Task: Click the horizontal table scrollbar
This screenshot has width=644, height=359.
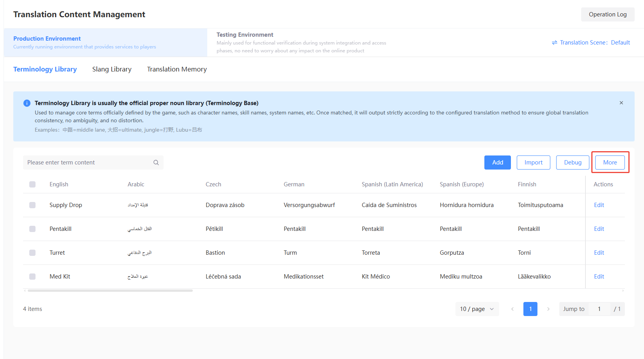Action: [x=110, y=291]
